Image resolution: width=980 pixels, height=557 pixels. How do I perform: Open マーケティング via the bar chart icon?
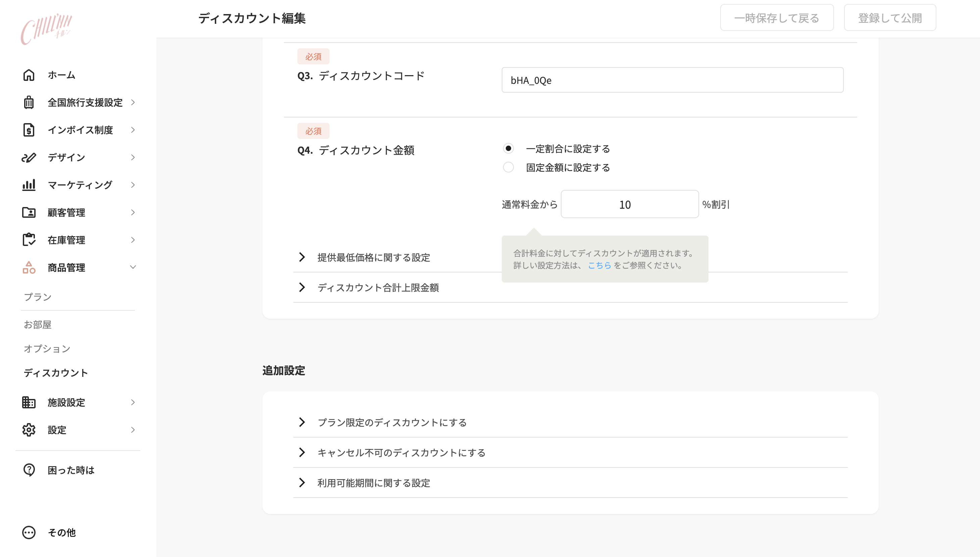(x=29, y=185)
